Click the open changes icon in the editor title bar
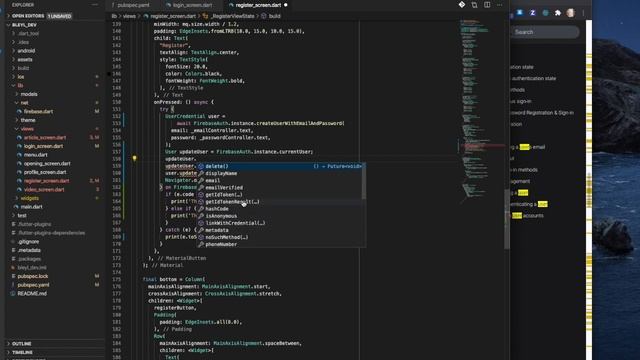640x360 pixels. pos(474,5)
